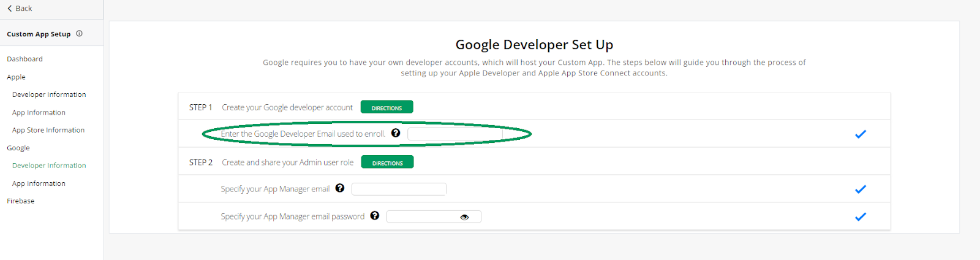The image size is (980, 260).
Task: Click 'Create your Google developer account' text
Action: click(287, 107)
